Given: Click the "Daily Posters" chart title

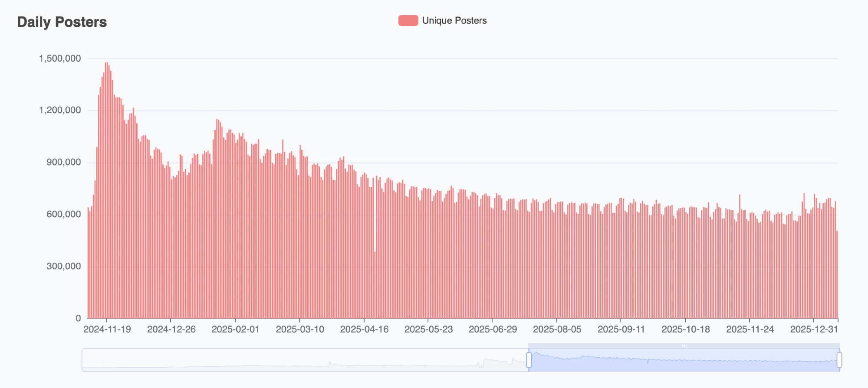Looking at the screenshot, I should [x=62, y=22].
